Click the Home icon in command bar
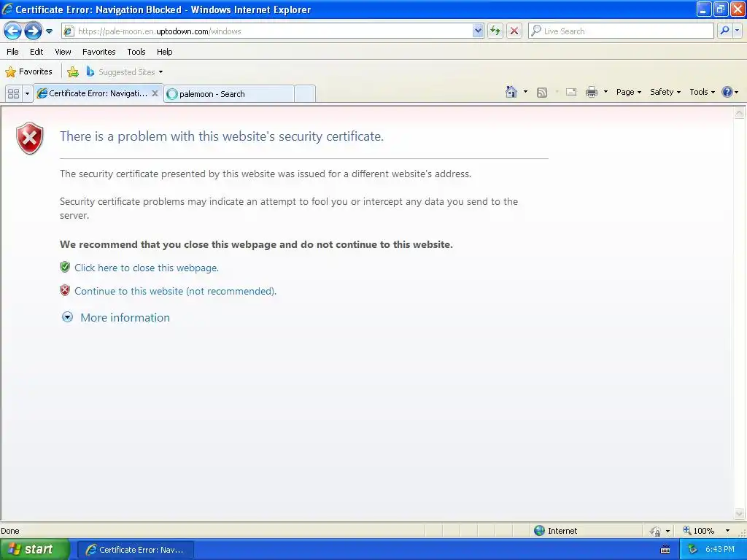 pos(511,92)
